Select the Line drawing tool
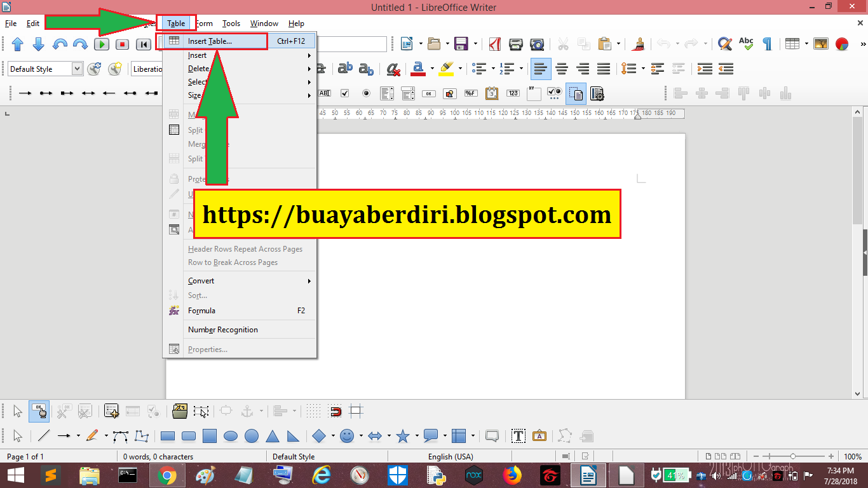 click(x=44, y=436)
